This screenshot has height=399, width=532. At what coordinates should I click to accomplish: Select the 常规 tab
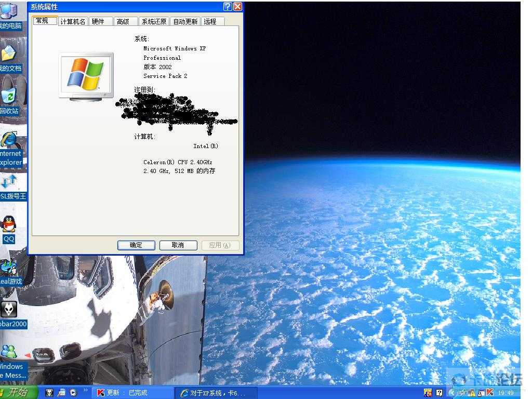(45, 20)
